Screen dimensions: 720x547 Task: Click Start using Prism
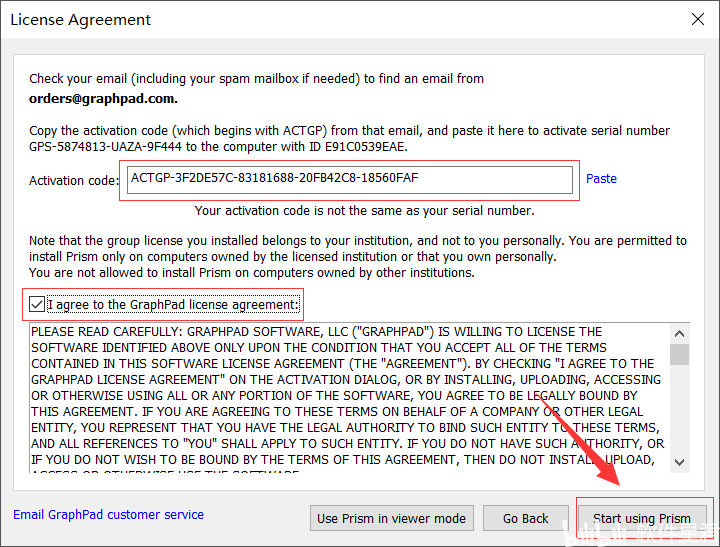(x=642, y=518)
